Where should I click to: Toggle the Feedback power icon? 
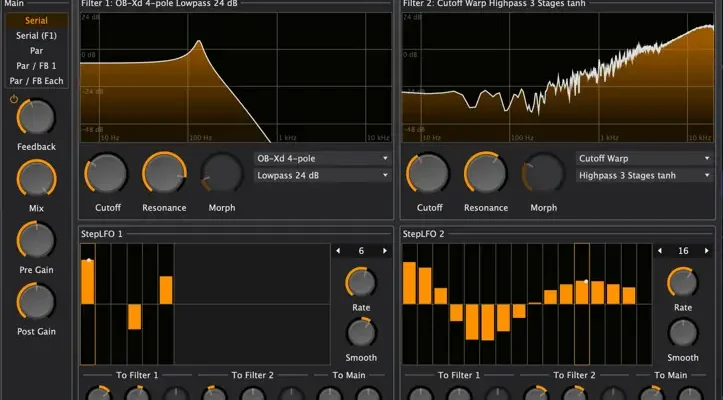14,99
